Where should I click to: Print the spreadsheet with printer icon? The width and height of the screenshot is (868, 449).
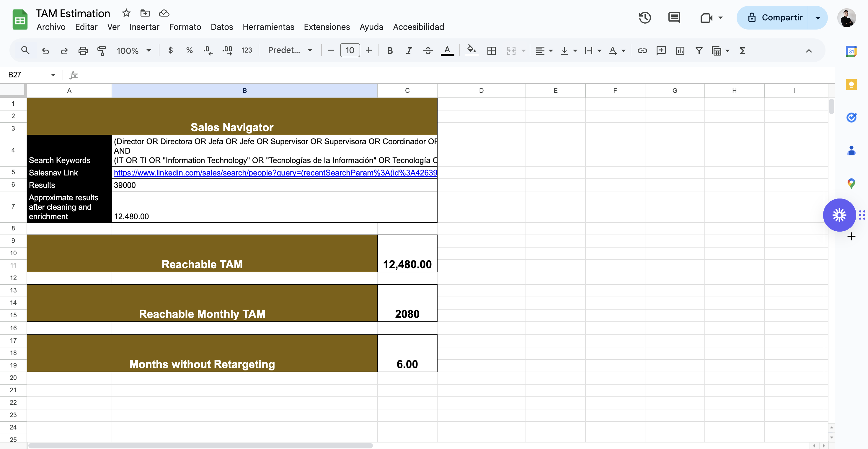pos(83,51)
